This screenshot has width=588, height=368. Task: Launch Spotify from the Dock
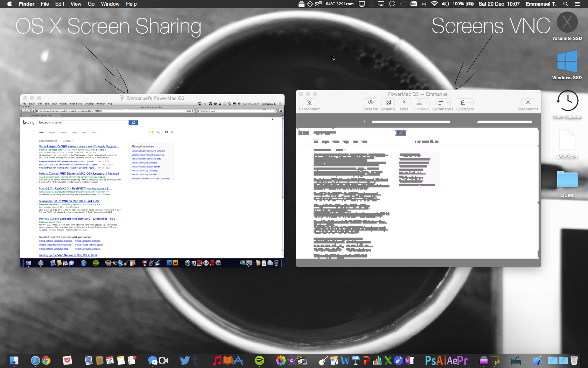click(259, 360)
